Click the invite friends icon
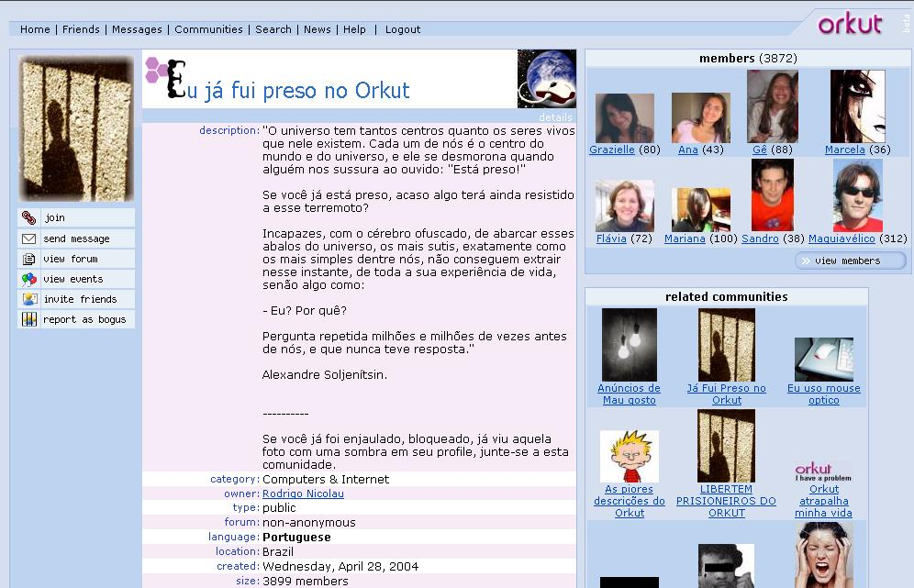 (x=29, y=299)
